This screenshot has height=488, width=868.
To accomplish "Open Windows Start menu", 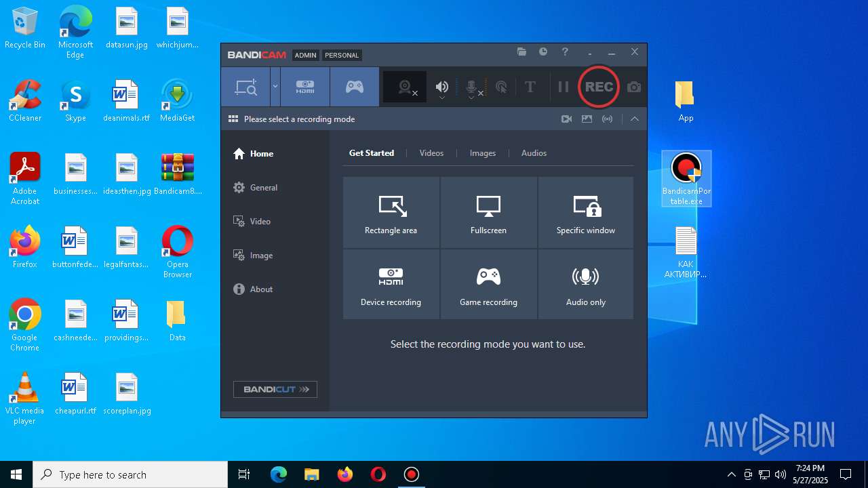I will click(16, 474).
